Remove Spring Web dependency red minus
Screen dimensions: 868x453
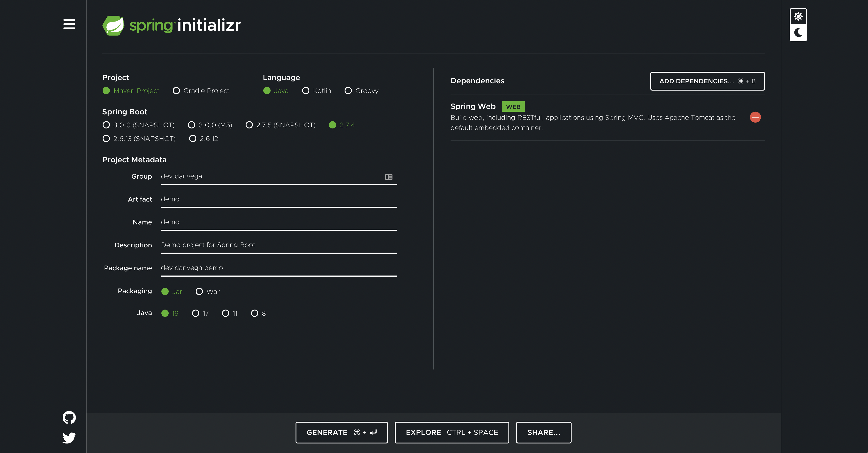click(x=755, y=117)
